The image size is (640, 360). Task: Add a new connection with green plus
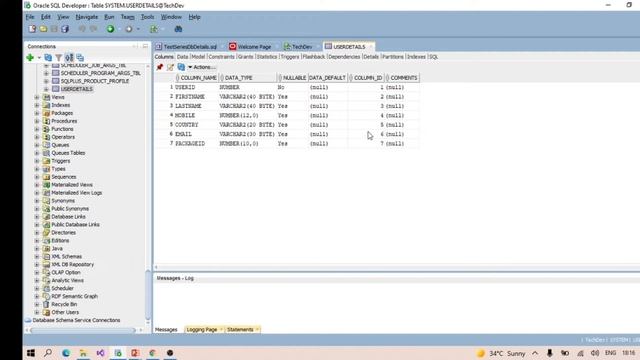point(30,58)
